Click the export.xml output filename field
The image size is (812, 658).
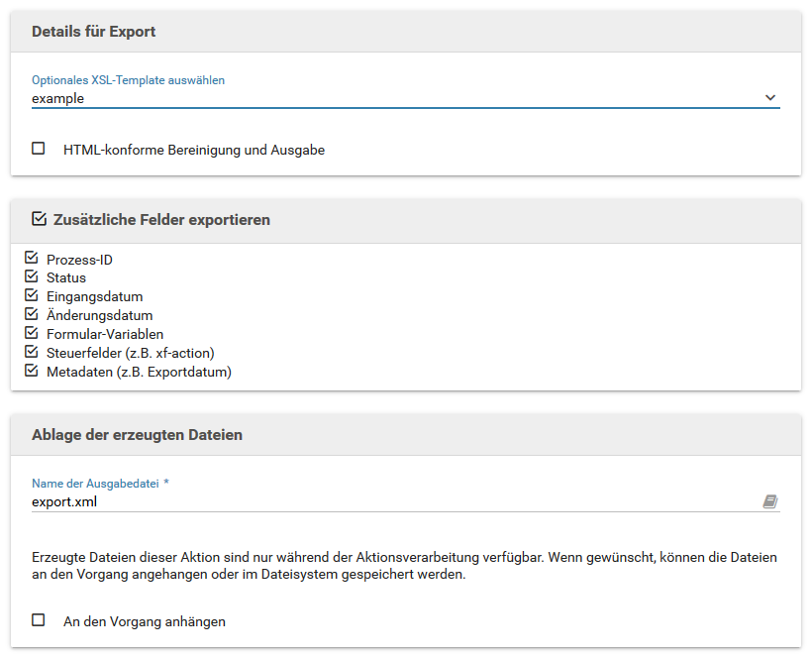click(x=396, y=501)
